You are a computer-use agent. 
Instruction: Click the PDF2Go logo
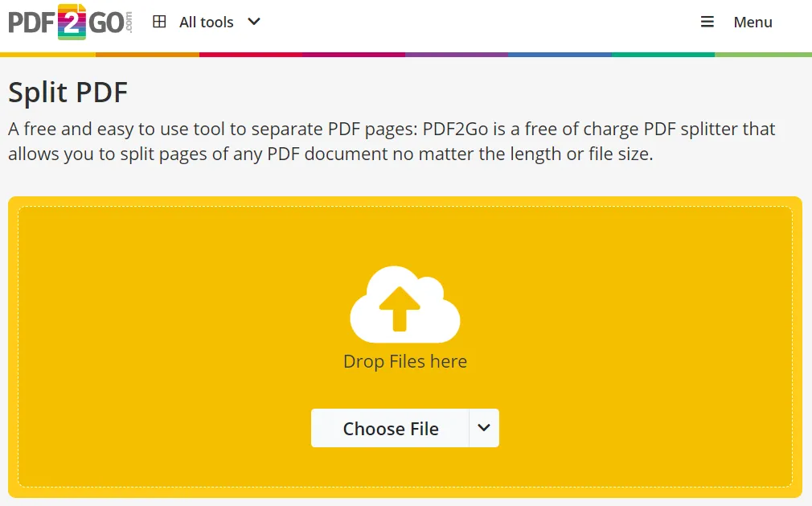68,22
